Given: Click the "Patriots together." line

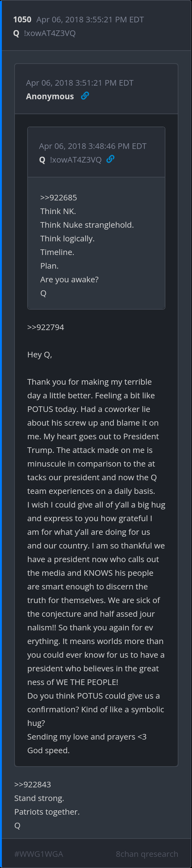Looking at the screenshot, I should click(x=47, y=812).
